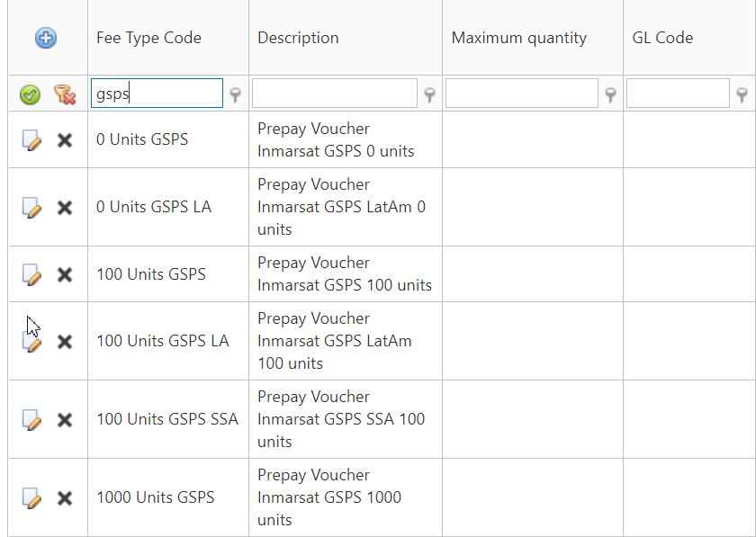Edit the 0 Units GSPS row
This screenshot has height=537, width=756.
click(31, 140)
